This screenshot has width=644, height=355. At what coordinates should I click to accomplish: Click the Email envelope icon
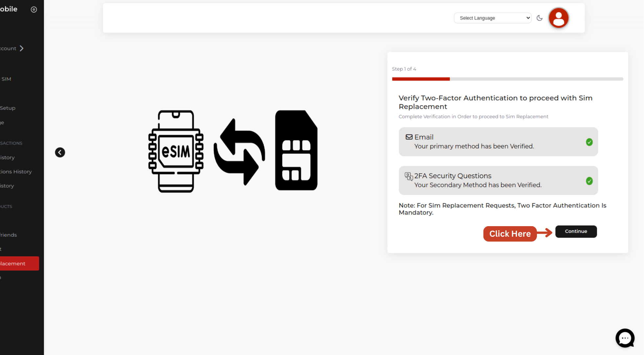409,137
